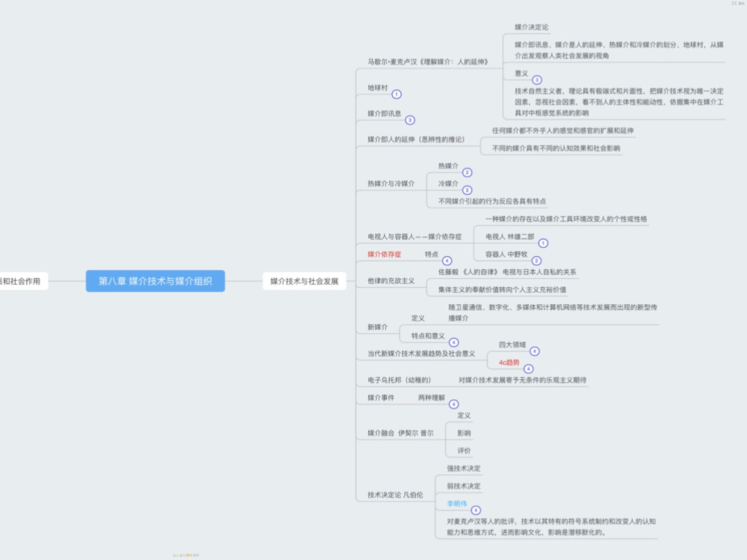Expand the collapsed badge next to 意义

[x=537, y=80]
